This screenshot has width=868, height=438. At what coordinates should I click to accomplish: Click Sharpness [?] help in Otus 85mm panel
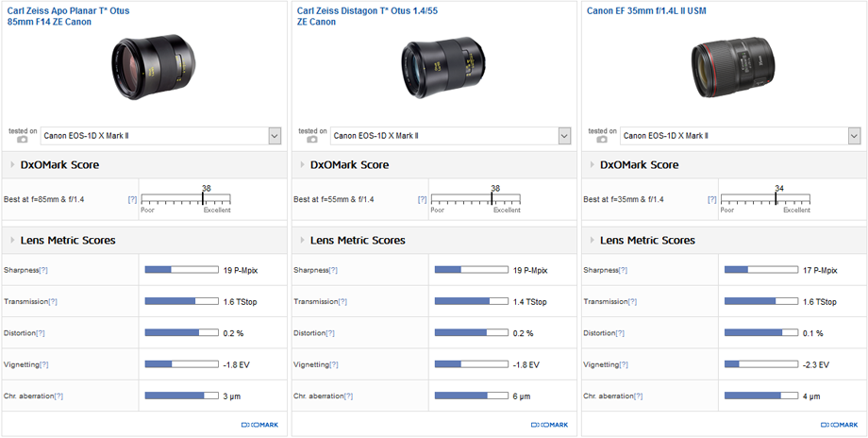[43, 270]
